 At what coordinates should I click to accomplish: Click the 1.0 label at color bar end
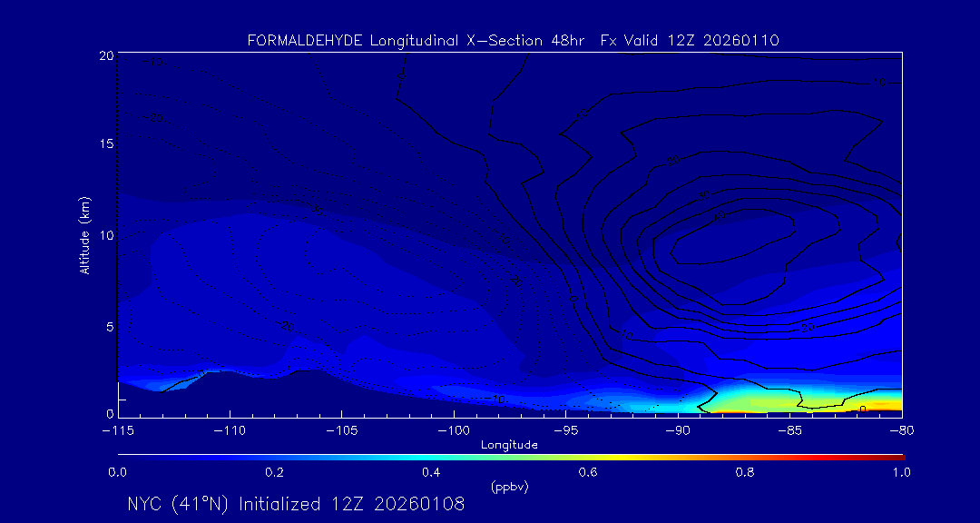point(902,472)
